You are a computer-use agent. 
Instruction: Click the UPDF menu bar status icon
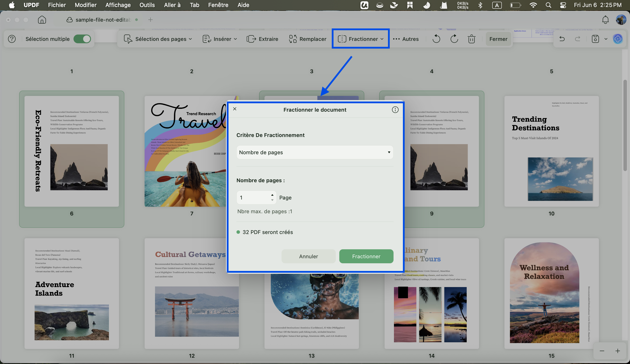pyautogui.click(x=364, y=5)
